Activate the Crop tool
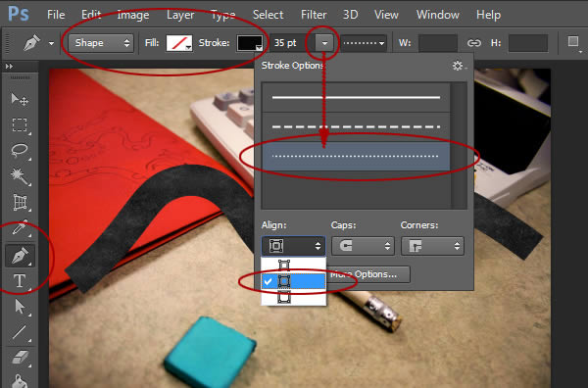 pos(20,203)
